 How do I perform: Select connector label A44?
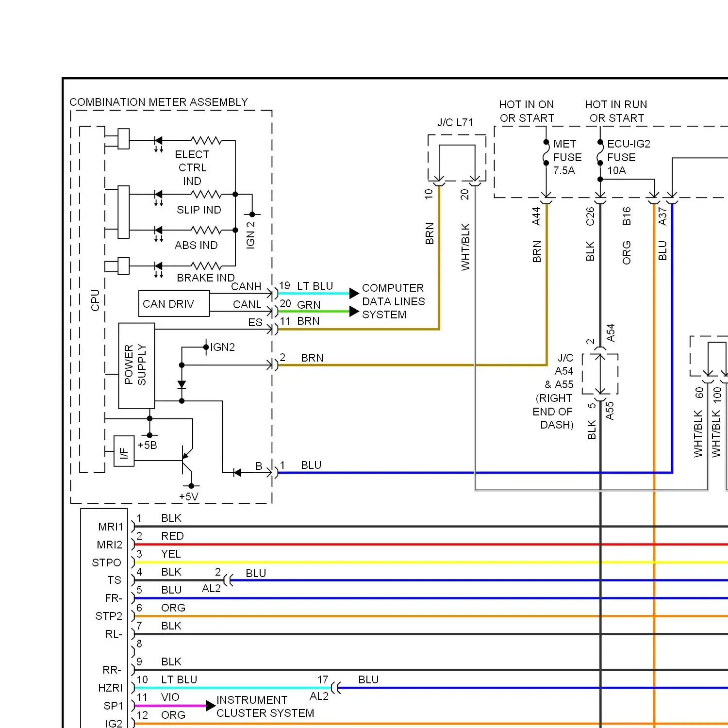click(x=536, y=216)
